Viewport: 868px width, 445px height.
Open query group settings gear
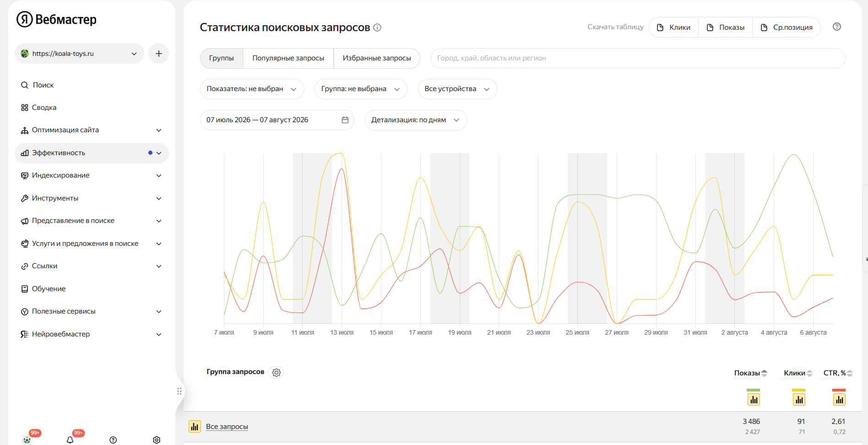276,372
